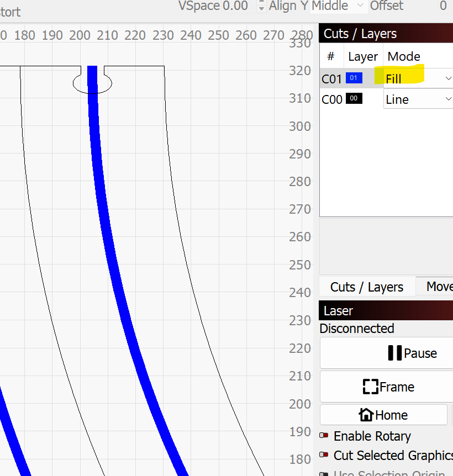The width and height of the screenshot is (453, 476).
Task: Click the Frame button
Action: click(387, 387)
